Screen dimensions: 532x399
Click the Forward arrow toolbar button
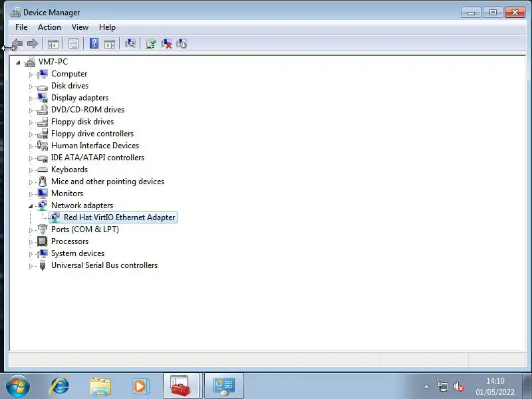pos(33,43)
